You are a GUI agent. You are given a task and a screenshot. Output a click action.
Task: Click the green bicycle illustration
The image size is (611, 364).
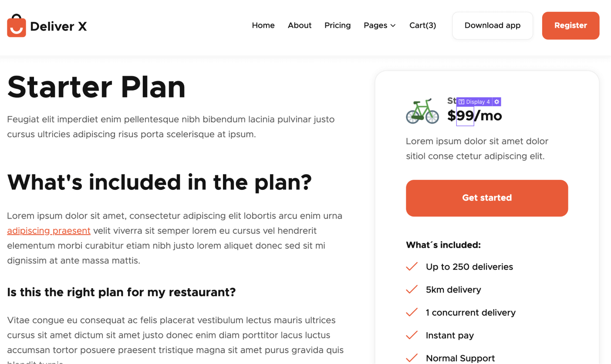(x=422, y=112)
